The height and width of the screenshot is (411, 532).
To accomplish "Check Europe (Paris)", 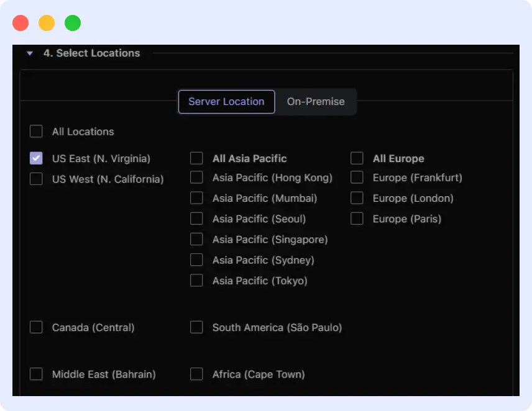I will [357, 219].
